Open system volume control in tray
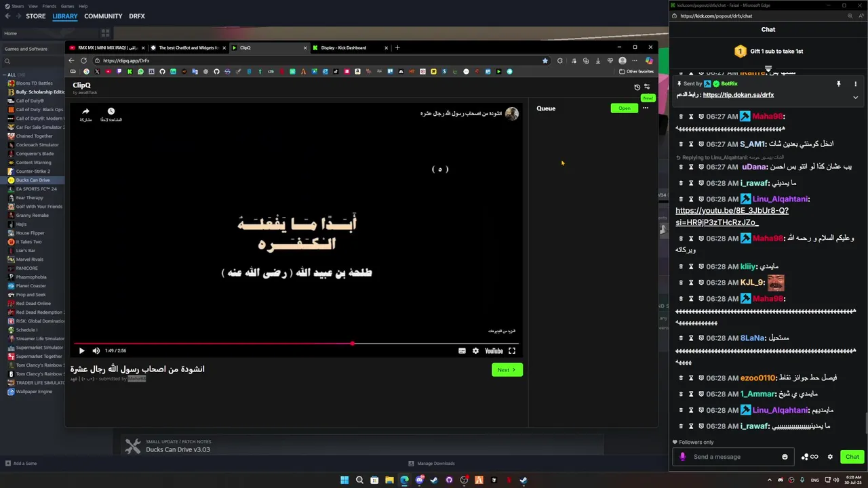The image size is (868, 488). pos(835,480)
